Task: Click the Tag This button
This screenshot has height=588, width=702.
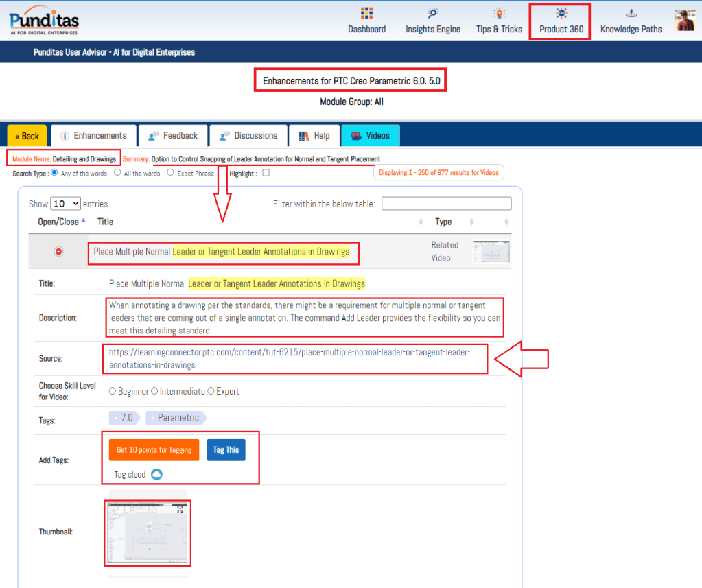Action: [226, 449]
